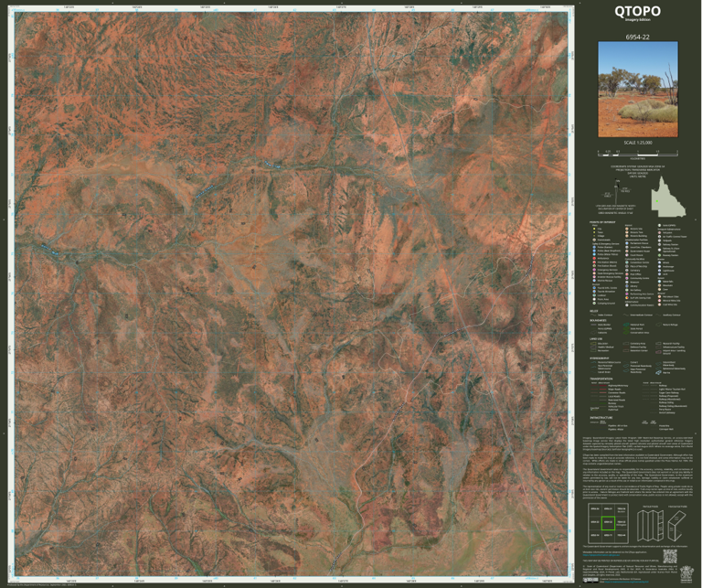Click the Camping Ground legend icon
This screenshot has width=702, height=588.
click(x=594, y=304)
